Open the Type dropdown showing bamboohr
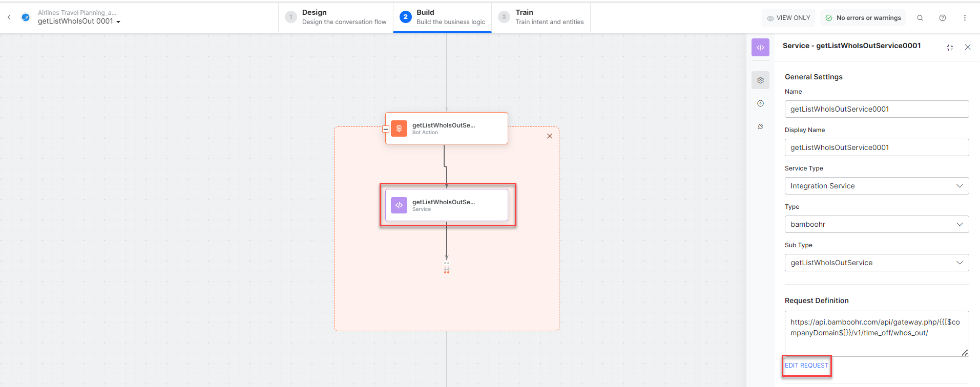The image size is (980, 387). [x=877, y=224]
